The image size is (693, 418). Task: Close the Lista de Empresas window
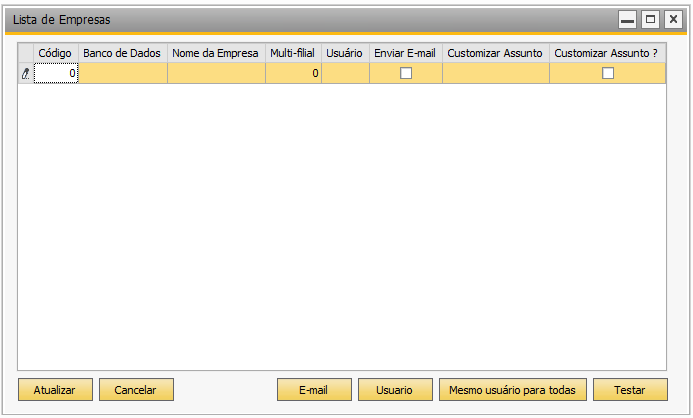673,19
